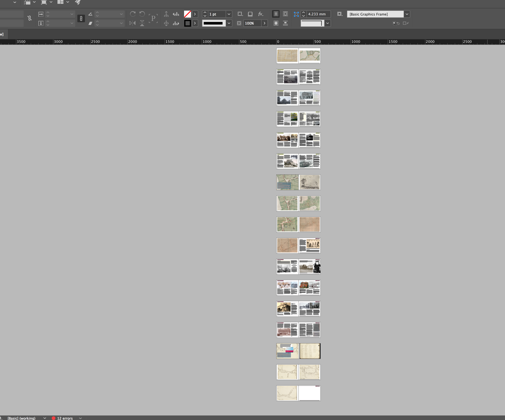Toggle constrain proportions for scaling chain
The width and height of the screenshot is (505, 420).
[x=81, y=19]
